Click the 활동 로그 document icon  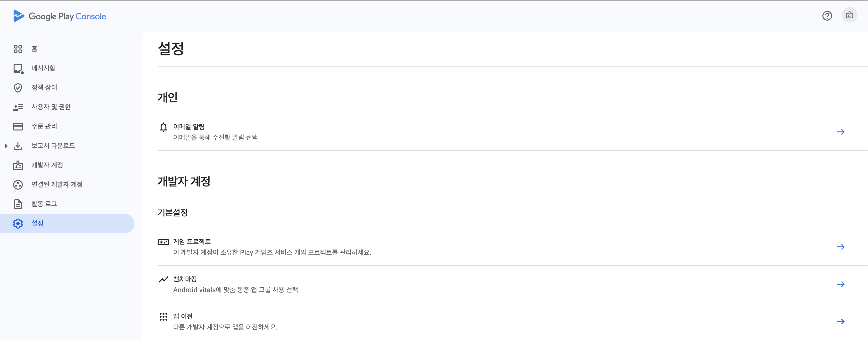18,204
